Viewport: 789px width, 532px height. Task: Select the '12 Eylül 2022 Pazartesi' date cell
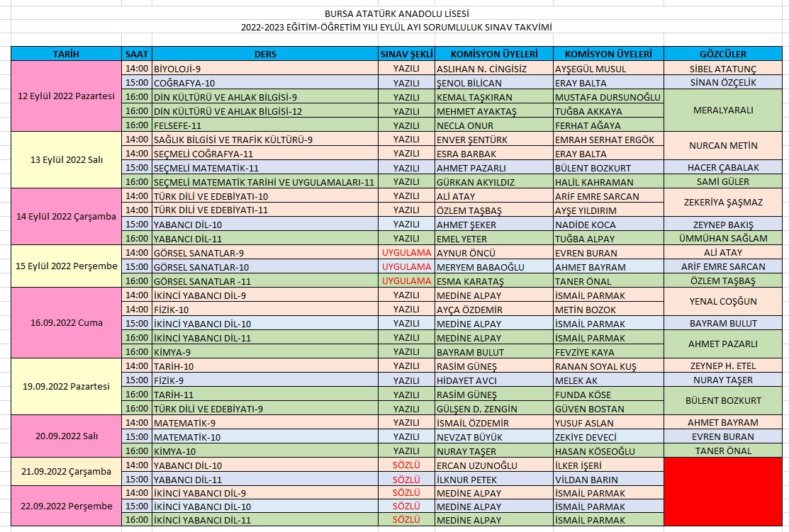[66, 96]
